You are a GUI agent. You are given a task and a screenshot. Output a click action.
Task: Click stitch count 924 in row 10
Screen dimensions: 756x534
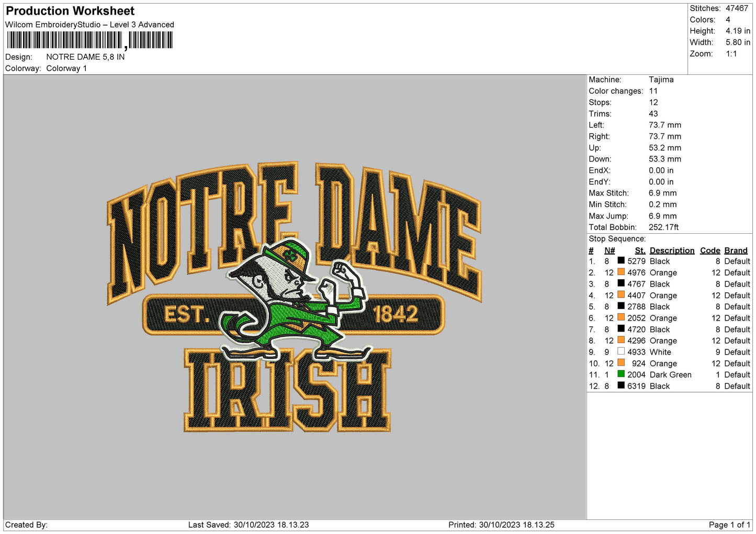pyautogui.click(x=639, y=363)
